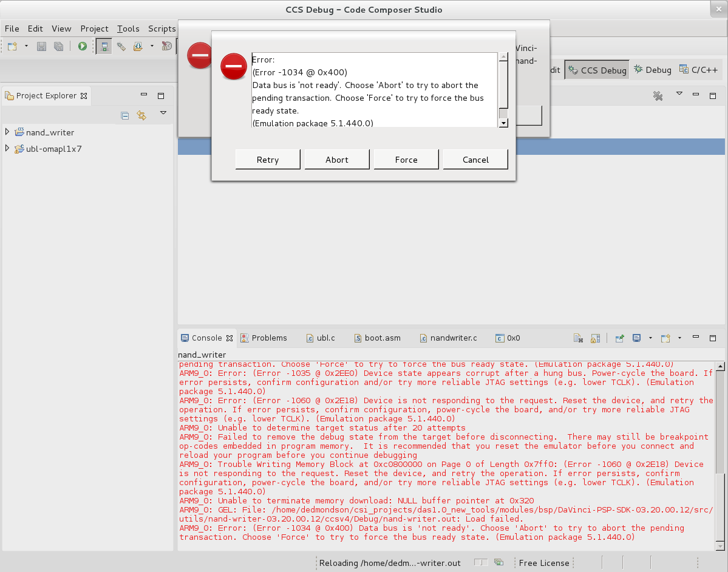The height and width of the screenshot is (572, 728).
Task: Click the Project Explorer tab
Action: (x=46, y=96)
